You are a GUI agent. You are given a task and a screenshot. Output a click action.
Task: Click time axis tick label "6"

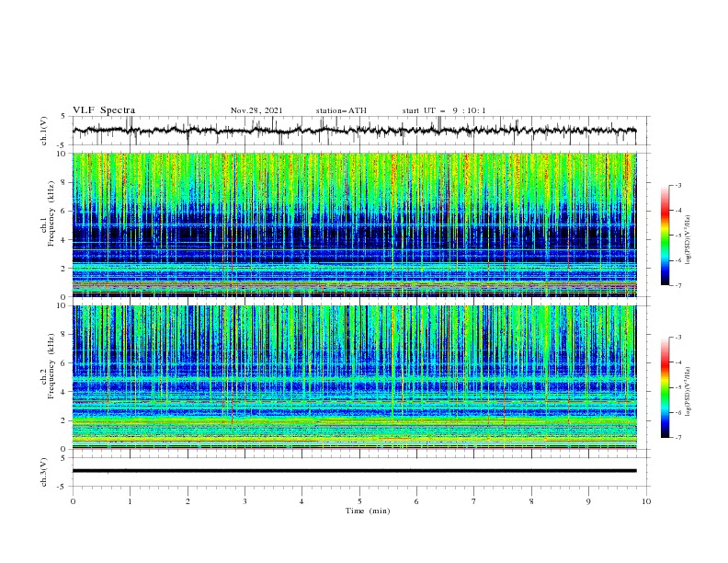pyautogui.click(x=416, y=501)
